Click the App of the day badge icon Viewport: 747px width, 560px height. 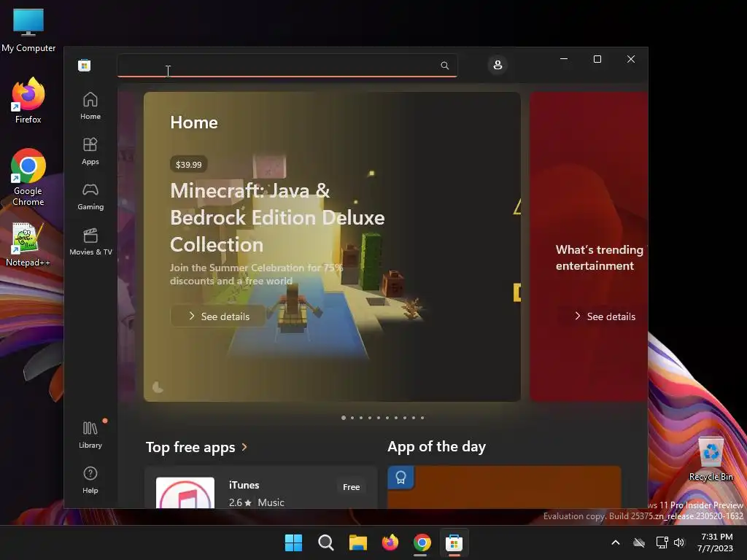coord(400,477)
